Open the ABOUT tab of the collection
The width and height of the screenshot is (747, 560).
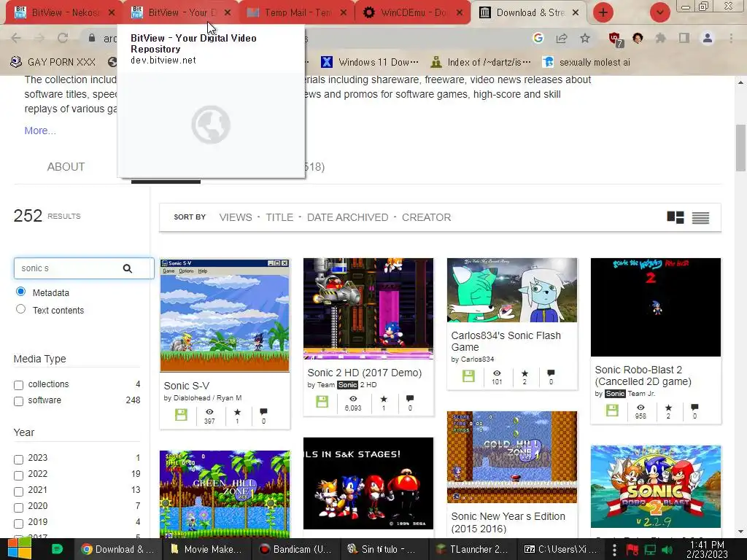(66, 167)
